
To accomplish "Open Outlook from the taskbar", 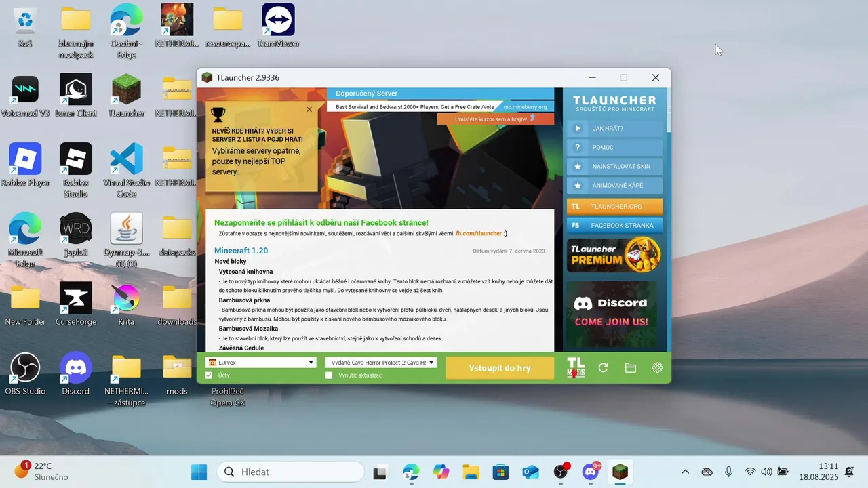I will click(530, 472).
